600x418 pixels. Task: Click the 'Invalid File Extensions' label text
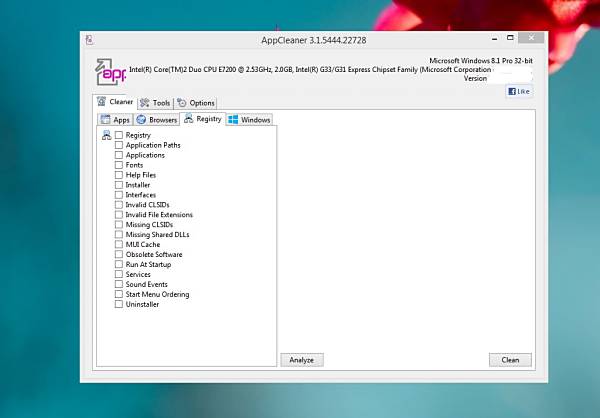[x=159, y=214]
